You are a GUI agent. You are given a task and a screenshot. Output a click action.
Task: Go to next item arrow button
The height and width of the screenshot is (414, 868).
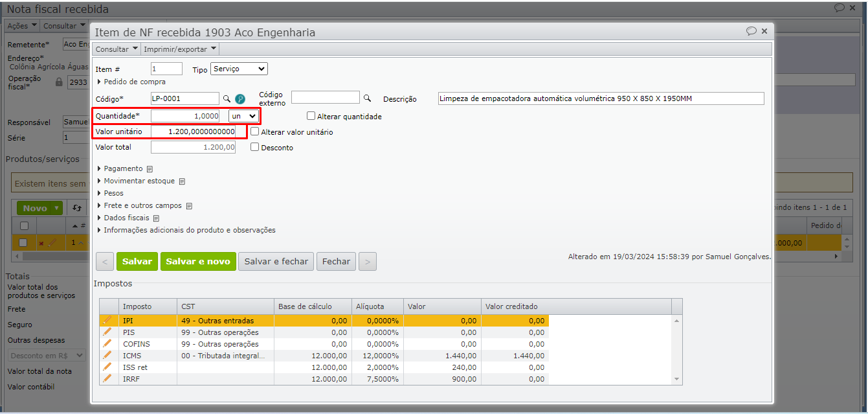(368, 262)
